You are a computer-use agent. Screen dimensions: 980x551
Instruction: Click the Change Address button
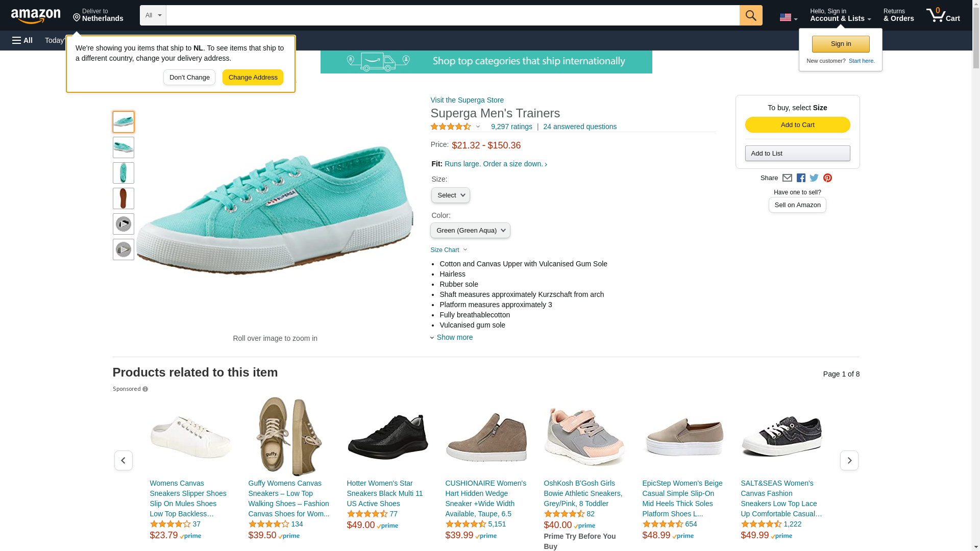(x=253, y=78)
